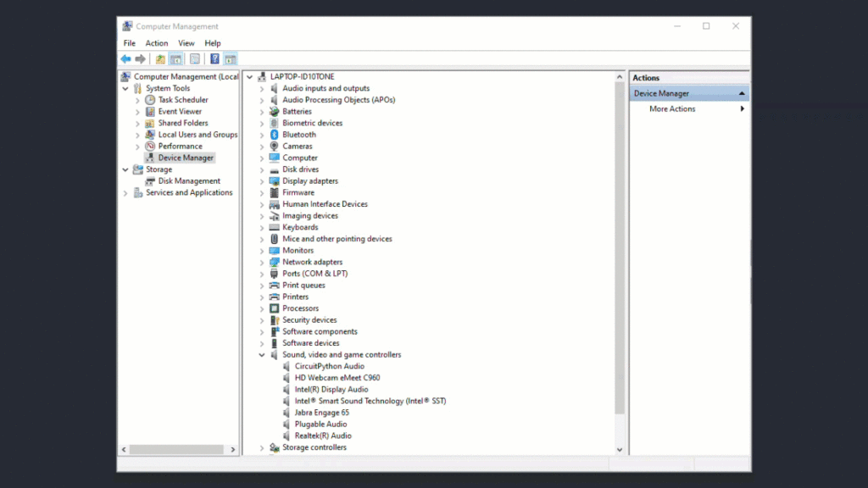Click the Computer Management title bar icon

[x=127, y=26]
